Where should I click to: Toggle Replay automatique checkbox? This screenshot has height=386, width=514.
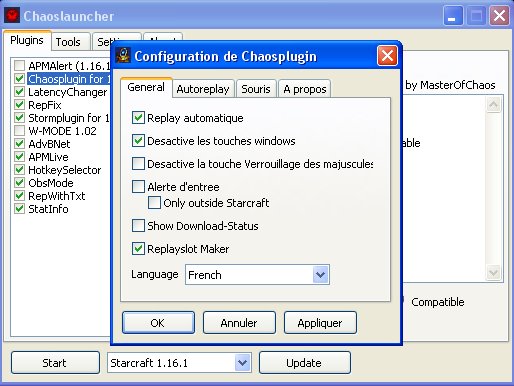click(x=138, y=118)
